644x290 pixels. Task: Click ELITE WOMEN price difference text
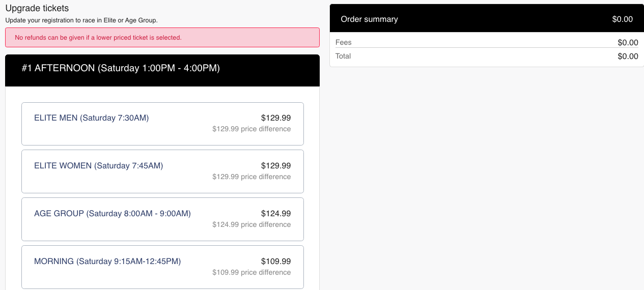[251, 177]
